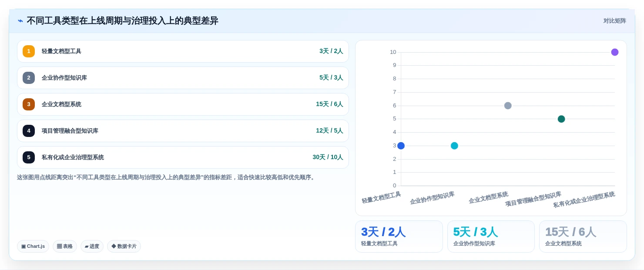Image resolution: width=644 pixels, height=270 pixels.
Task: Click the 私有化或企业治理型系统 row label
Action: click(x=73, y=157)
